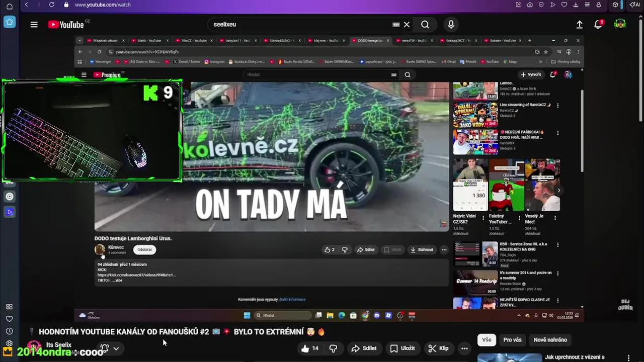The height and width of the screenshot is (362, 644).
Task: Open YouTube notifications bell in header
Action: click(x=598, y=24)
